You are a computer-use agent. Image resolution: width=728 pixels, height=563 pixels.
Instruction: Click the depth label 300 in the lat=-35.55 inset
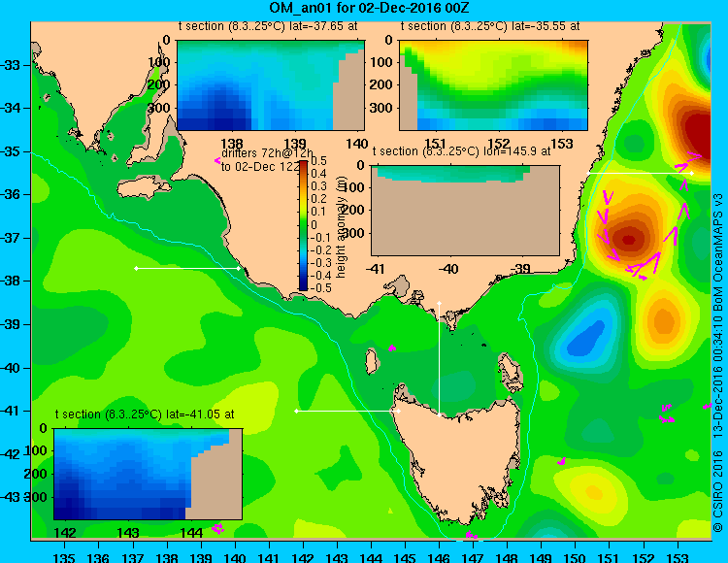(x=382, y=108)
